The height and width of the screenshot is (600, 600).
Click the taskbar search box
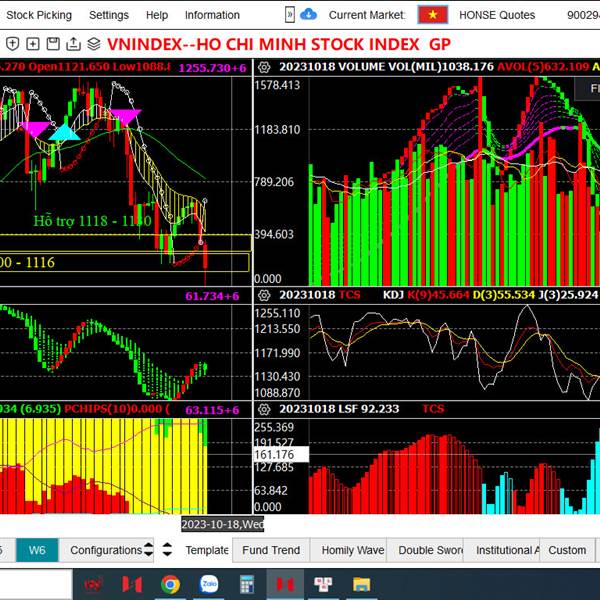tap(36, 584)
